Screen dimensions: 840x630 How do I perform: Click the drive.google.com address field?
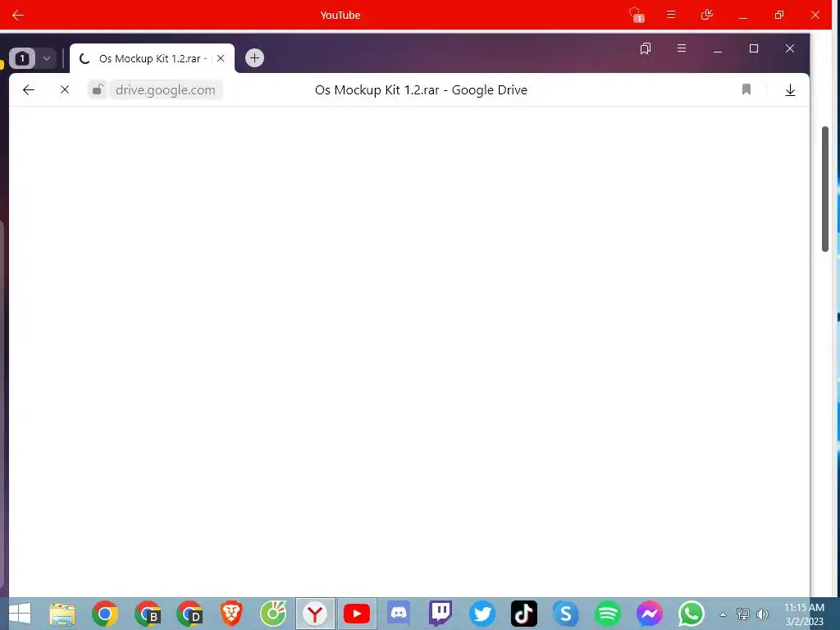(166, 90)
